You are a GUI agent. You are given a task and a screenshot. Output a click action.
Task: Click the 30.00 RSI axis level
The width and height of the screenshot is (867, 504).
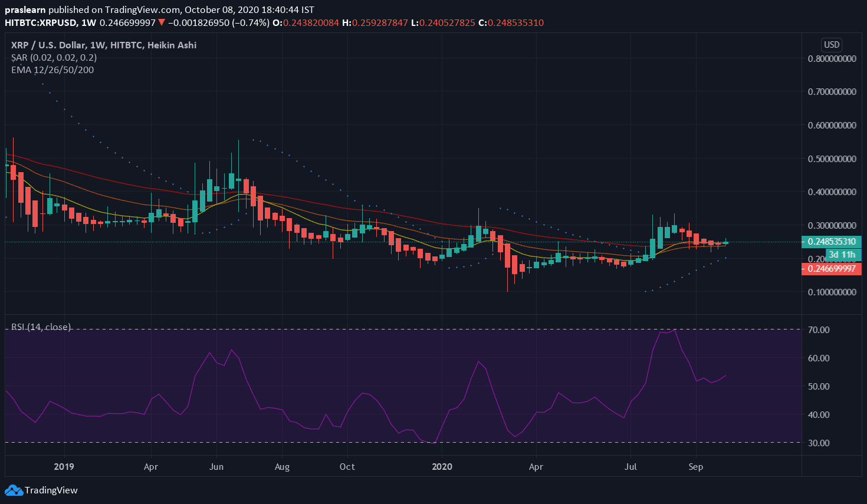click(819, 443)
